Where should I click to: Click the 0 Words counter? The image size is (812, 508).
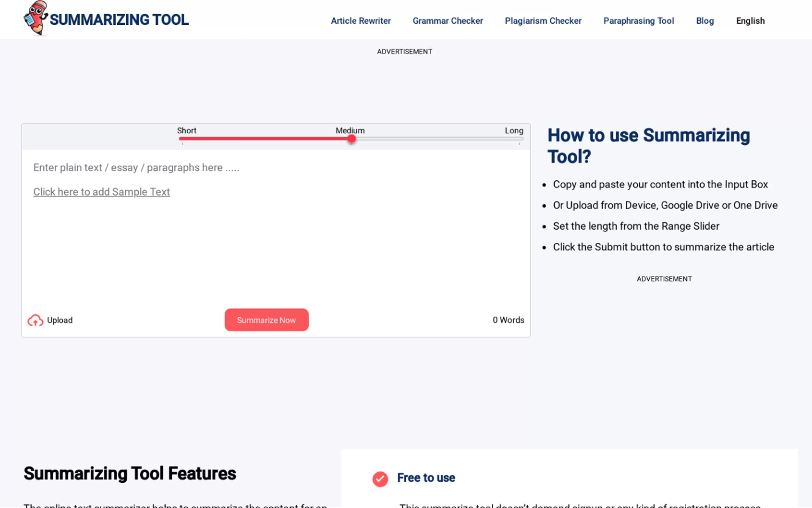point(508,320)
